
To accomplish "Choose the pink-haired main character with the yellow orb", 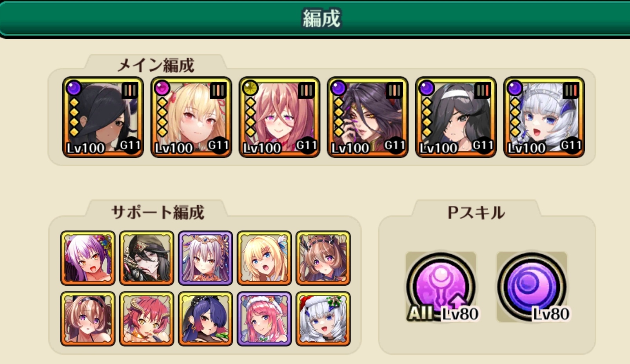I will pos(280,117).
